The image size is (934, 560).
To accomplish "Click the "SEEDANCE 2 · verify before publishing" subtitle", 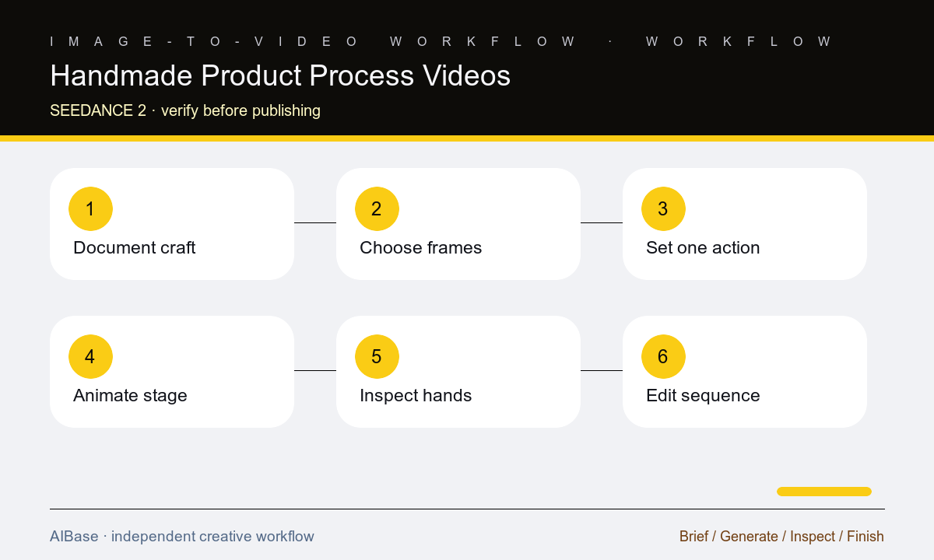I will tap(185, 110).
